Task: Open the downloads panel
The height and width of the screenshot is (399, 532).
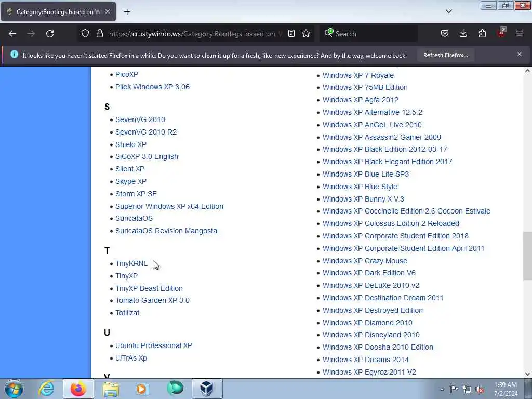Action: 463,34
